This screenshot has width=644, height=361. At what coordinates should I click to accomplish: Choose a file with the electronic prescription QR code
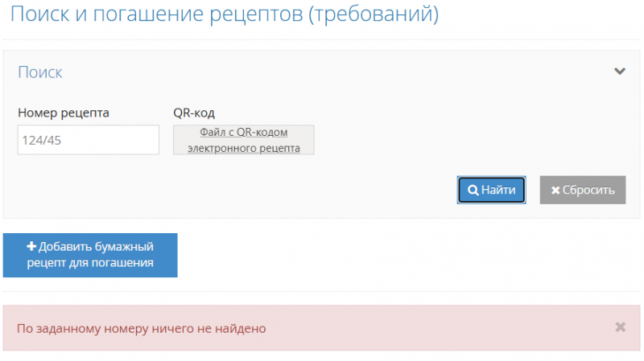coord(243,140)
